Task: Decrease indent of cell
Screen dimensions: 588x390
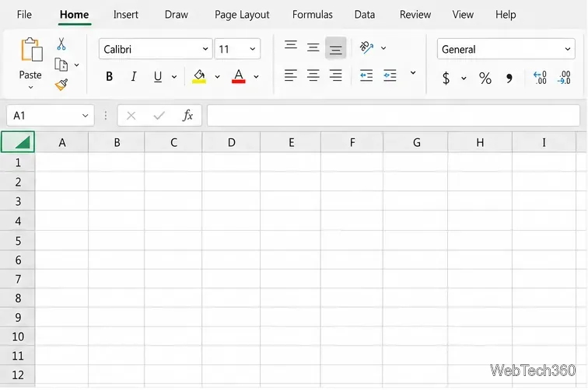Action: pyautogui.click(x=366, y=75)
